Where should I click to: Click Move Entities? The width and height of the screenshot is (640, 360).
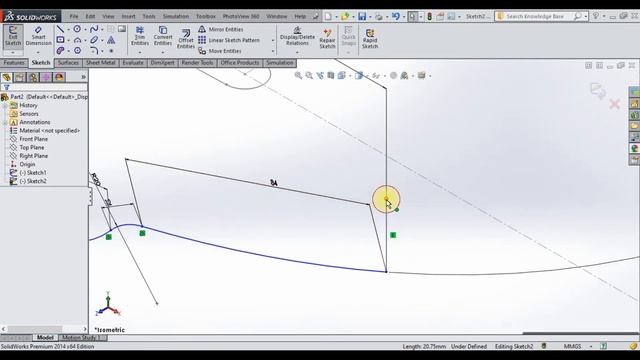(220, 51)
